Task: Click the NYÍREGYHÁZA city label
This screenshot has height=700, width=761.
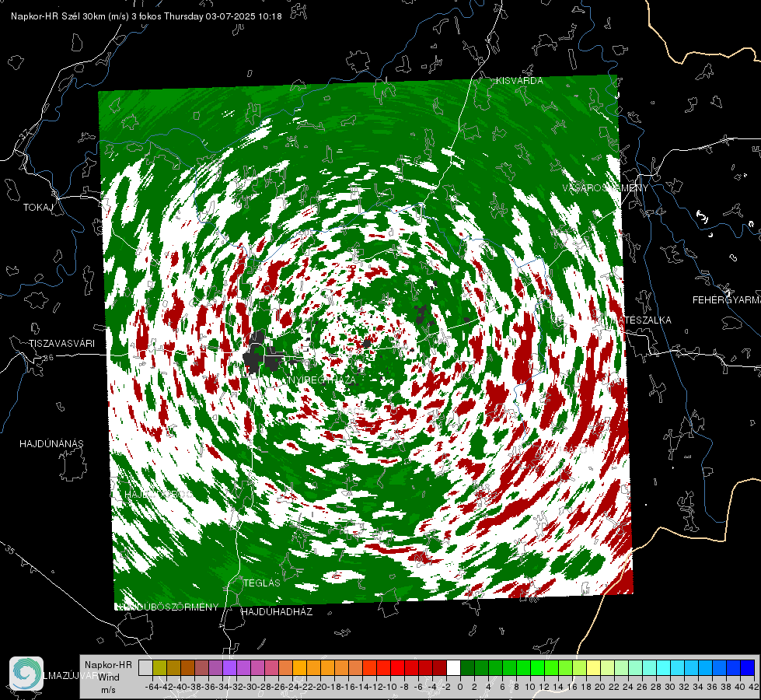Action: tap(323, 380)
